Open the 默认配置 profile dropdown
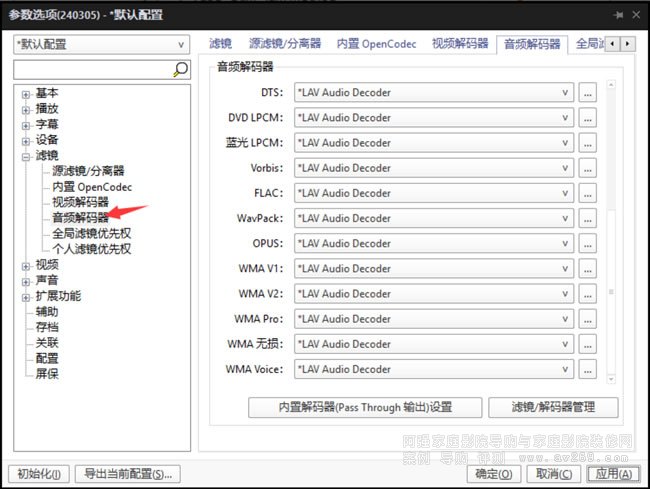Viewport: 650px width, 489px height. (x=101, y=45)
